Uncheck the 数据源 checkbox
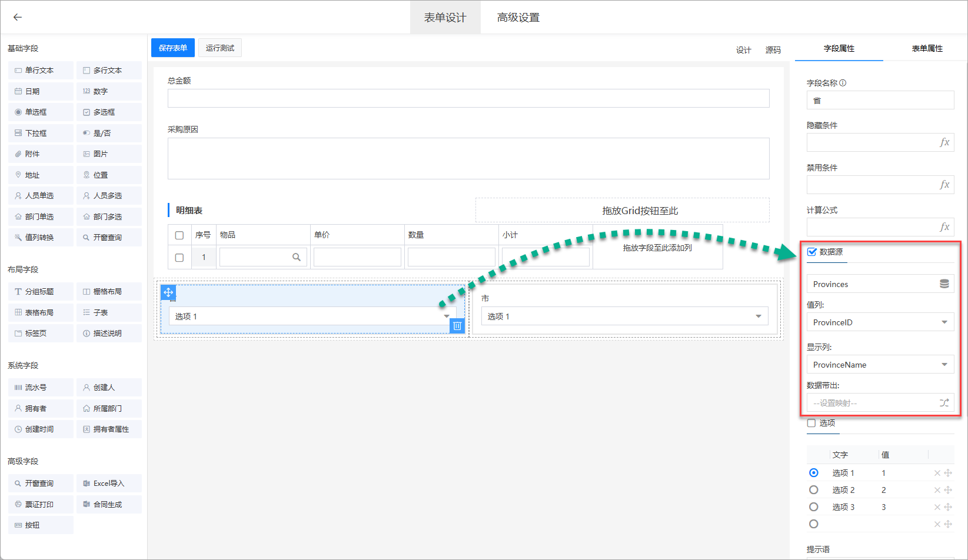 pos(812,252)
